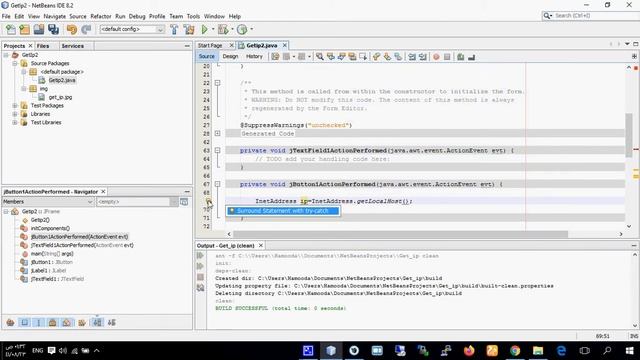Expand the Generated Code fold at line 28
This screenshot has width=640, height=360.
(x=218, y=133)
